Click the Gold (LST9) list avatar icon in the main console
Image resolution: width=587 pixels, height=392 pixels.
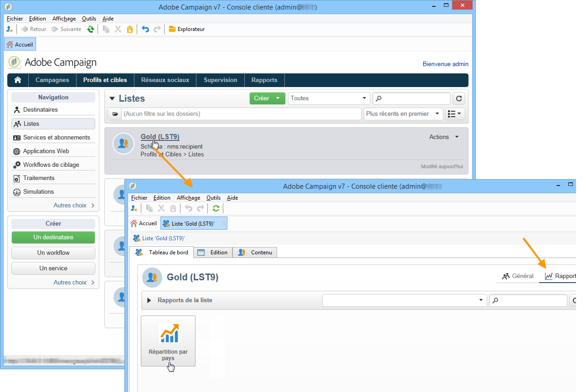(x=123, y=143)
